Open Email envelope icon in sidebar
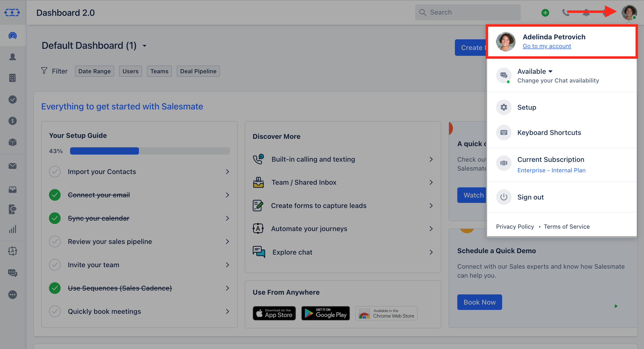The width and height of the screenshot is (644, 349). (13, 166)
